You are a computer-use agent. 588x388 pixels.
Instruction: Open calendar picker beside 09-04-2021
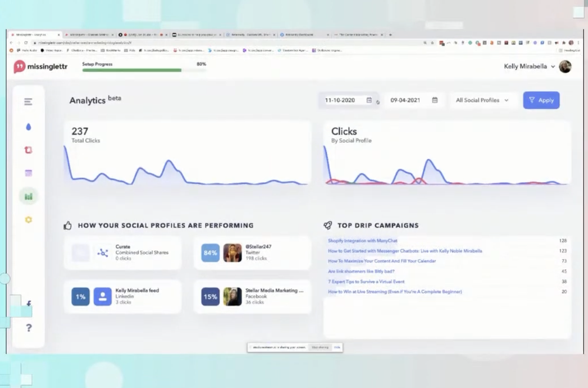[x=435, y=100]
